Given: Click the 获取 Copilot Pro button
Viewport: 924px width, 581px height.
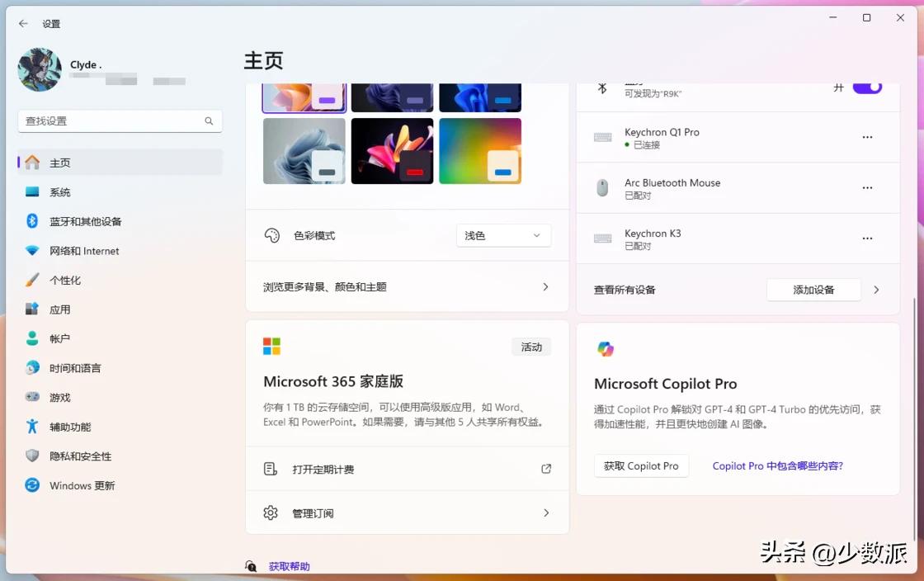Looking at the screenshot, I should [x=641, y=465].
